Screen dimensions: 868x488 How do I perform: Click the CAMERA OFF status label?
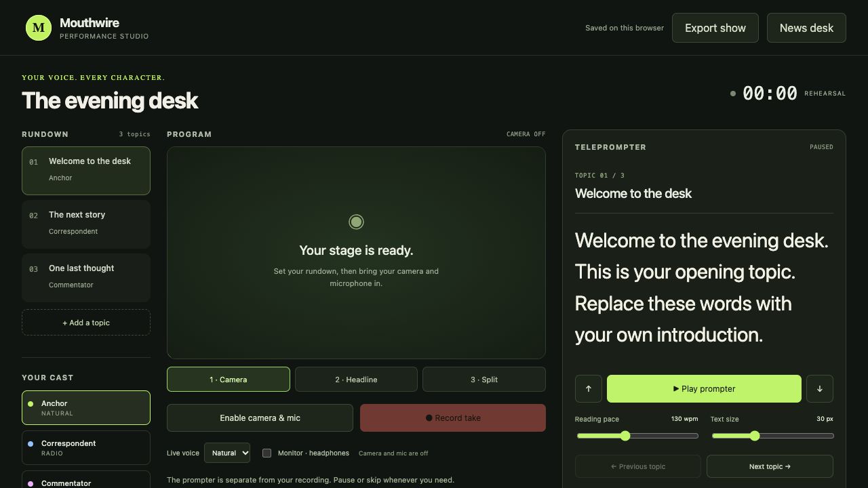coord(526,134)
